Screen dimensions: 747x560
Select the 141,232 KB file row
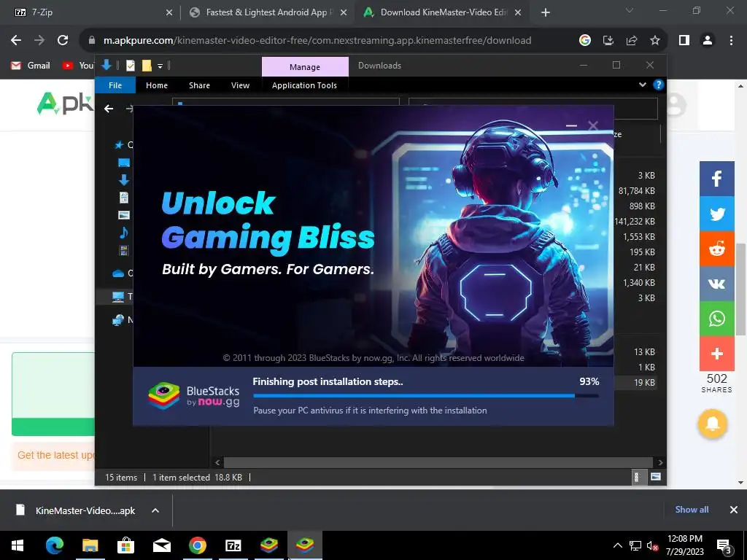click(x=636, y=222)
